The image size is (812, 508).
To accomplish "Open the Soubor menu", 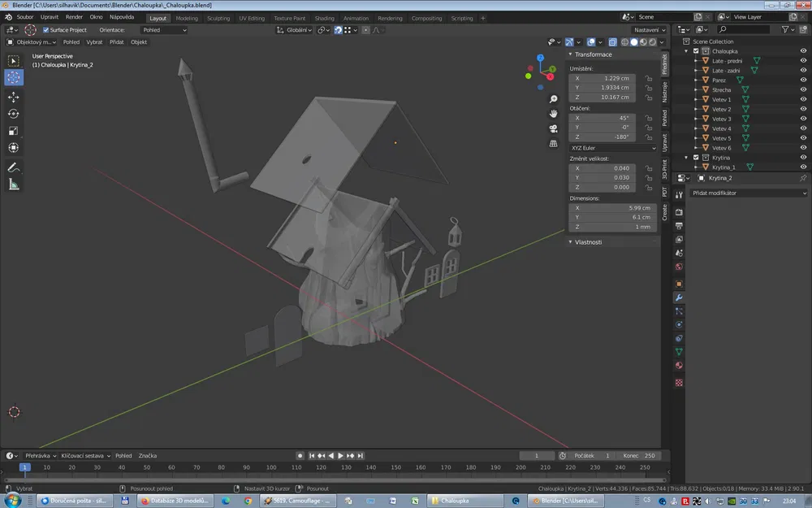I will pos(25,16).
